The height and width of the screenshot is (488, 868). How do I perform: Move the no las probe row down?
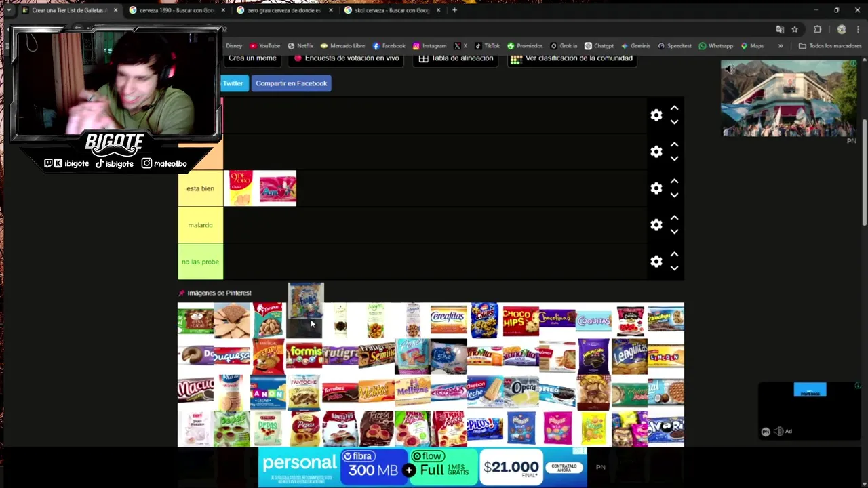674,268
